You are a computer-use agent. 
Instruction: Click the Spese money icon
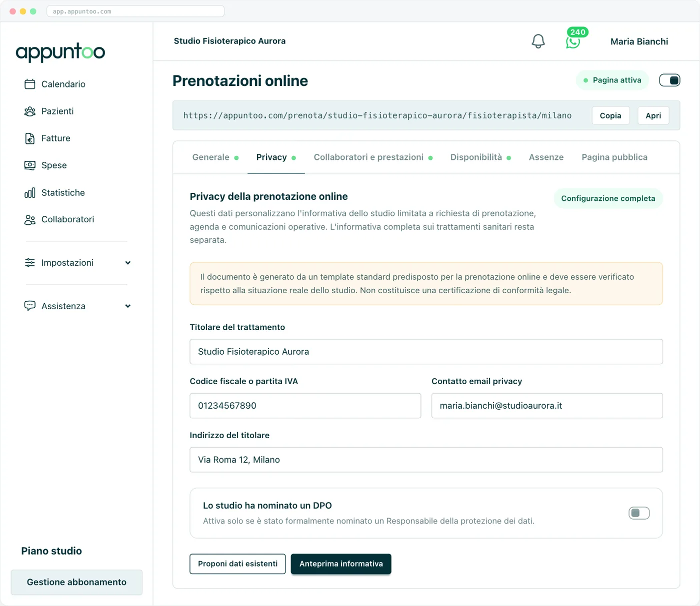pyautogui.click(x=30, y=165)
